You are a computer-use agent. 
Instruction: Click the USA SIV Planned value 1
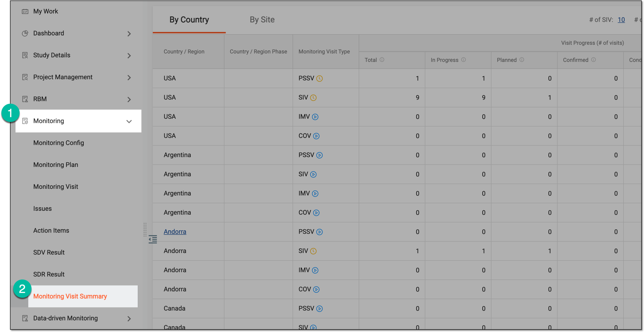pyautogui.click(x=549, y=98)
